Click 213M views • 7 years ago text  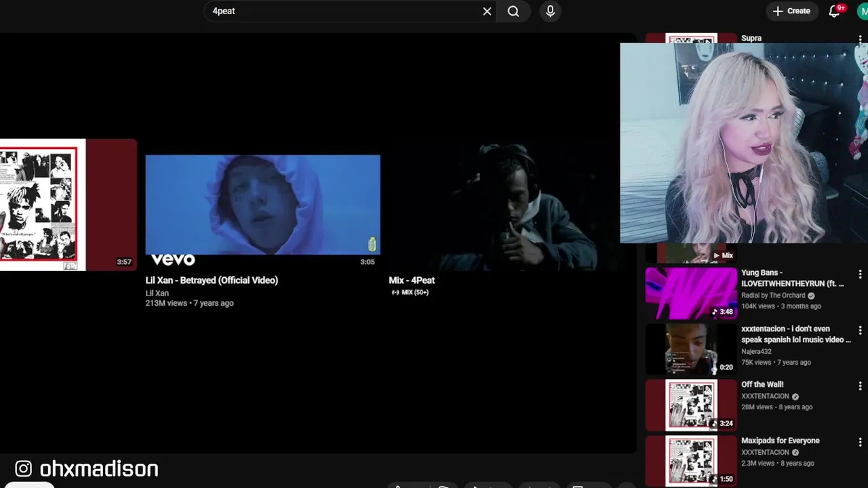[x=189, y=304]
